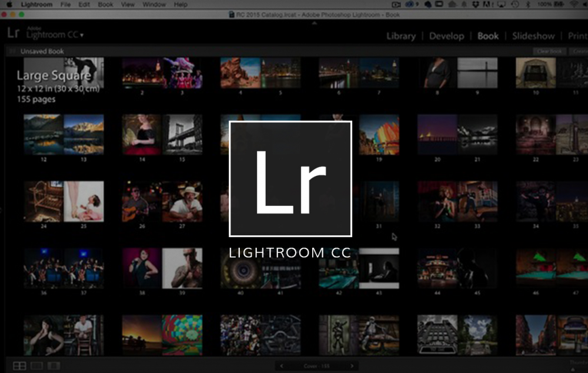This screenshot has height=373, width=588.
Task: Click catalog document icon in title bar
Action: pyautogui.click(x=231, y=15)
